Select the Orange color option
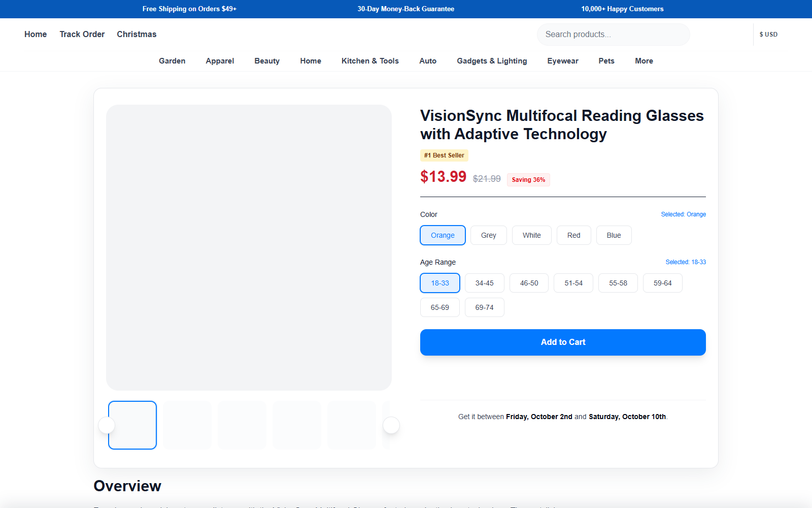This screenshot has height=508, width=812. point(443,235)
